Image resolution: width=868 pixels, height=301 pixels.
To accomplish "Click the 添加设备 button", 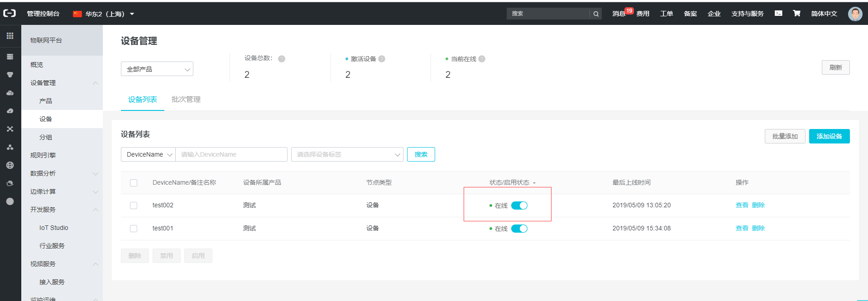I will pos(830,136).
